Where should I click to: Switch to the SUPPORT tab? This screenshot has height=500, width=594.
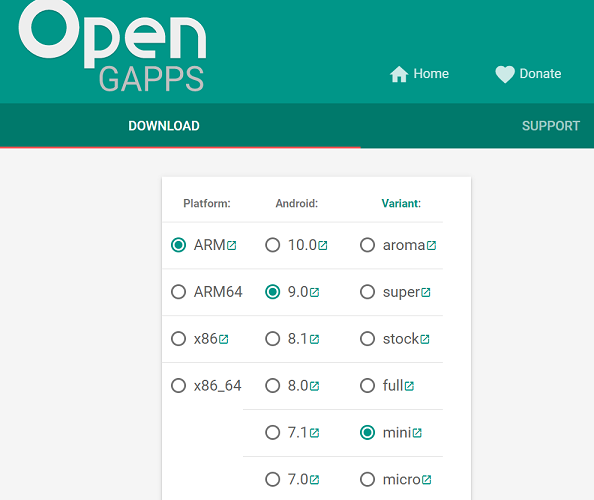pyautogui.click(x=551, y=126)
